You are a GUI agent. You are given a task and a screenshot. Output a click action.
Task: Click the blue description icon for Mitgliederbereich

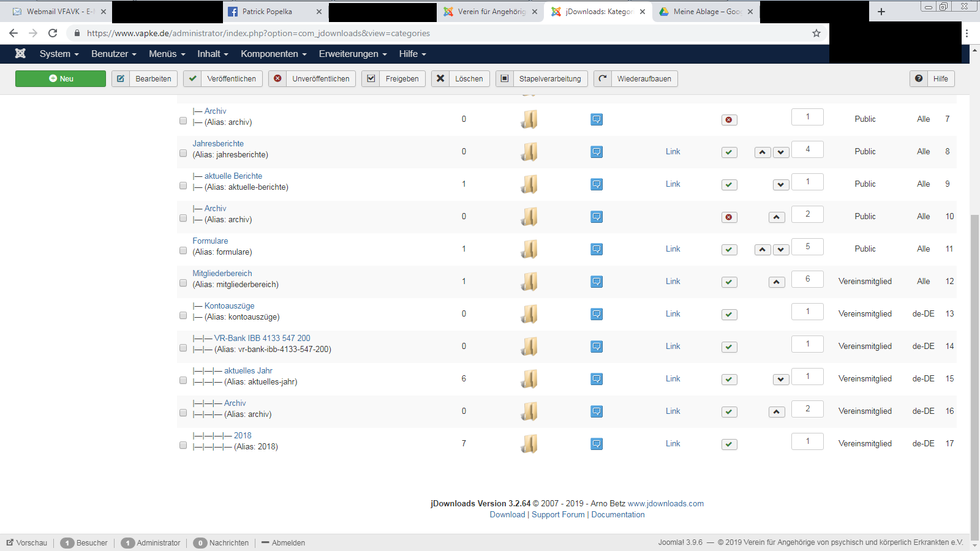597,282
